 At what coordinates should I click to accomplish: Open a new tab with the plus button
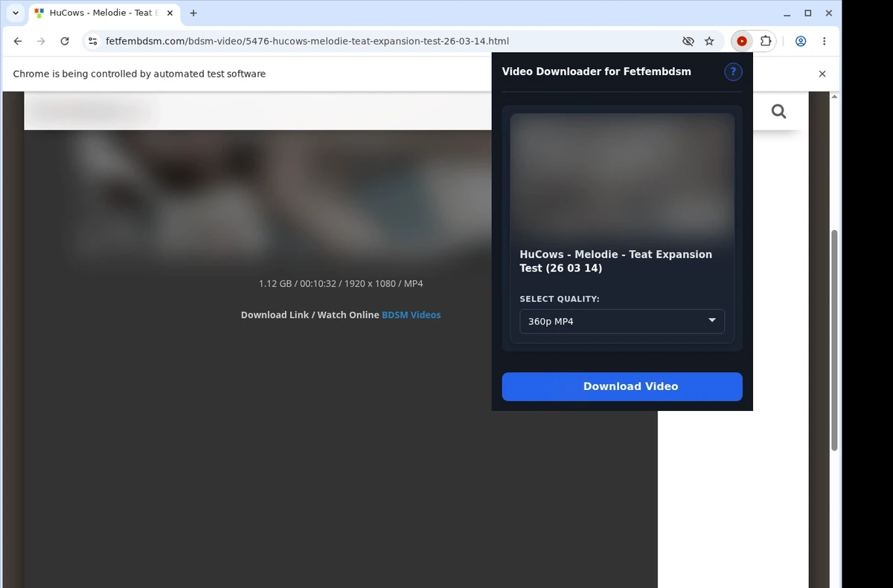[193, 13]
